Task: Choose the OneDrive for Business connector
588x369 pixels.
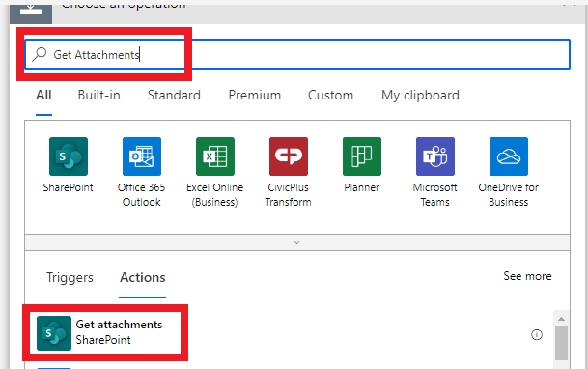Action: coord(509,156)
